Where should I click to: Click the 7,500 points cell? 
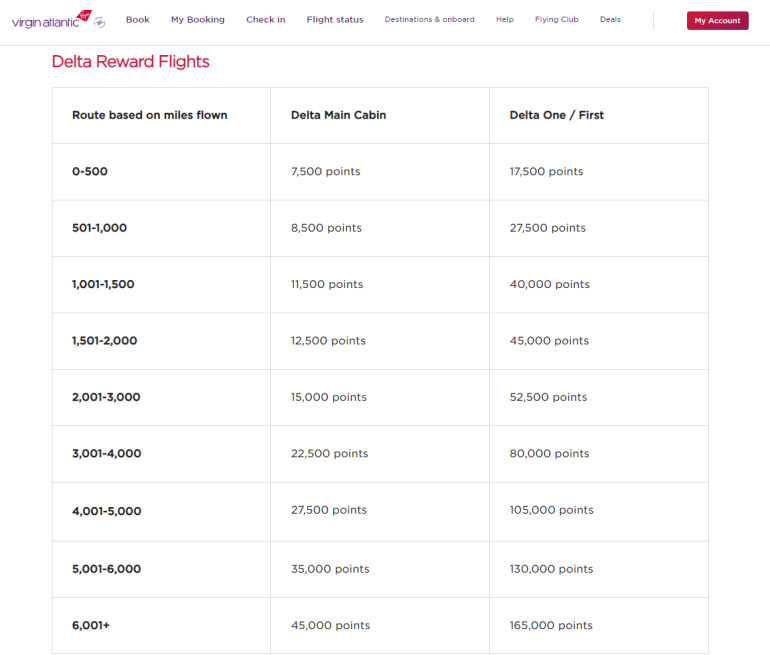tap(325, 172)
